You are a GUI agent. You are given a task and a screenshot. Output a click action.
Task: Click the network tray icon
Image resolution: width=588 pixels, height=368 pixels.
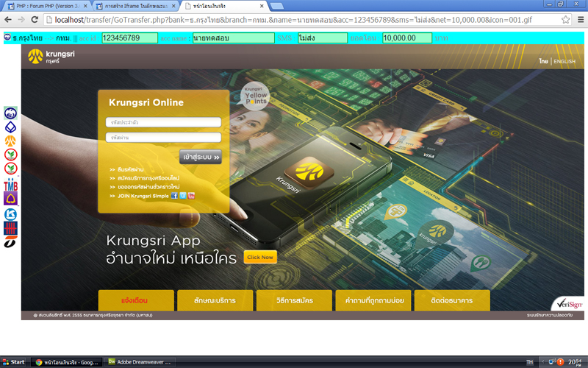pos(552,362)
